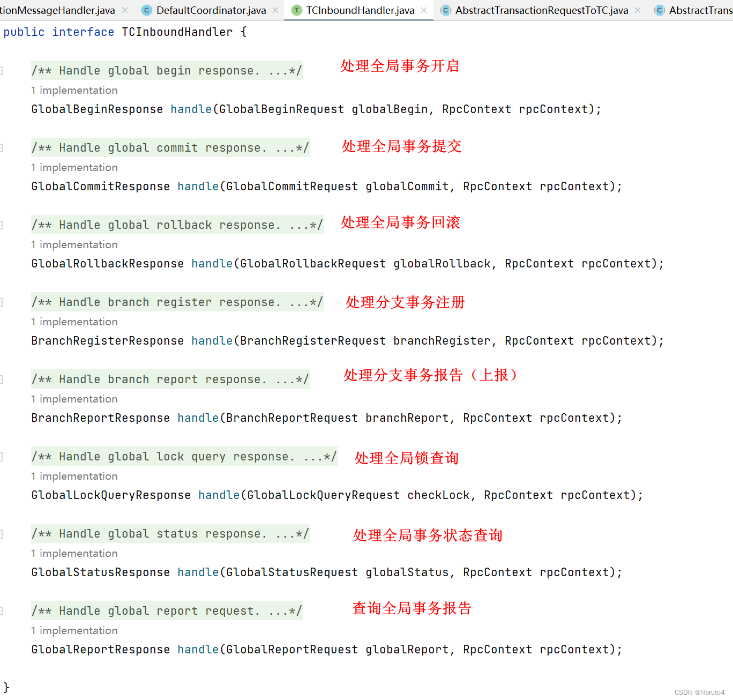Click the class icon on AbstractTransactionRequestToTC.java tab

point(445,10)
